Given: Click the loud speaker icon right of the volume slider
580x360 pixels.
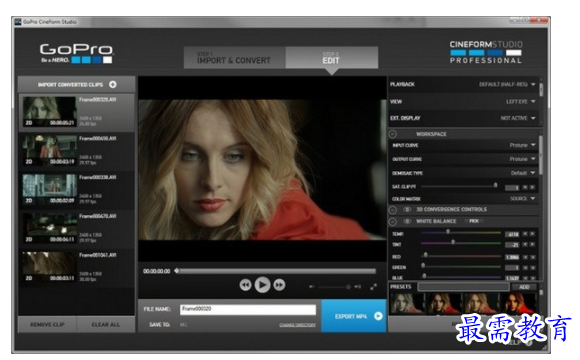Looking at the screenshot, I should tap(358, 287).
